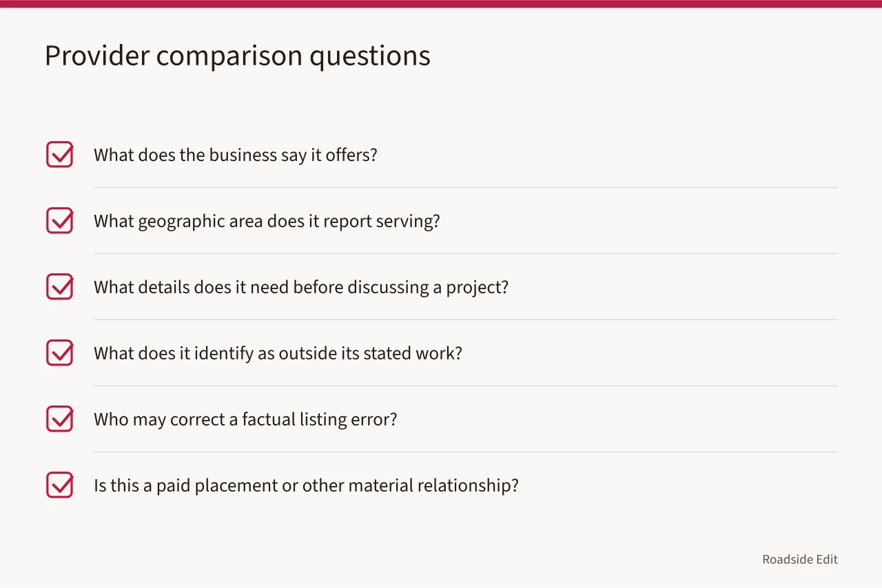Click the 'paid placement or other material relationship' question

tap(306, 485)
